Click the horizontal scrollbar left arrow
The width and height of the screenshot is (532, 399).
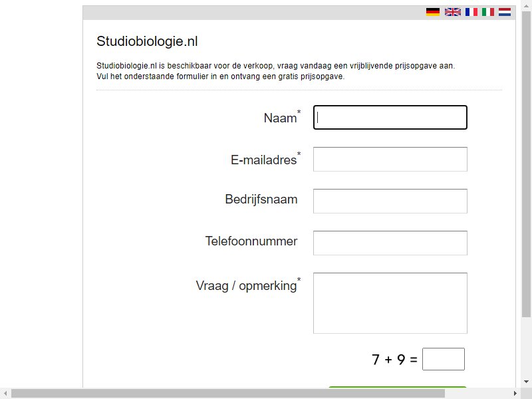tap(5, 394)
